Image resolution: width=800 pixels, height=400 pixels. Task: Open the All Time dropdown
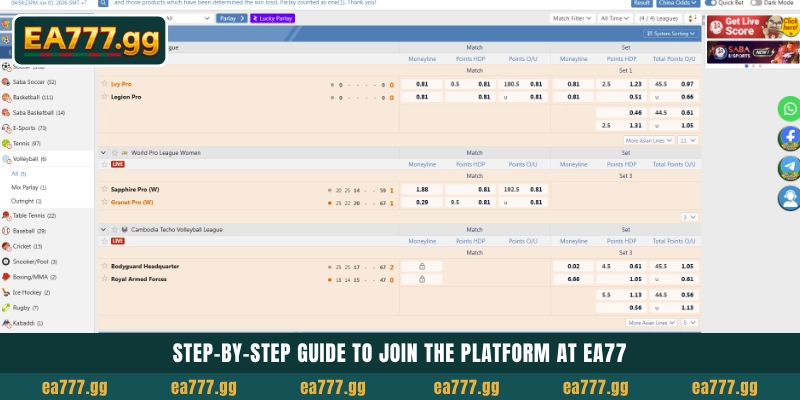point(615,18)
